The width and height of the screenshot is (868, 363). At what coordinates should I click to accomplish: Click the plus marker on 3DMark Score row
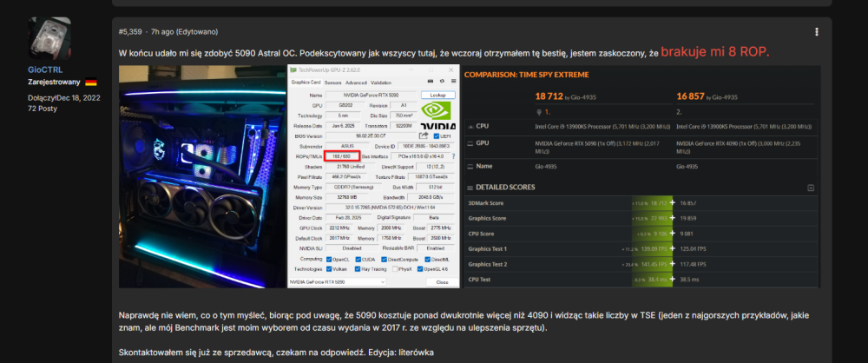click(673, 203)
